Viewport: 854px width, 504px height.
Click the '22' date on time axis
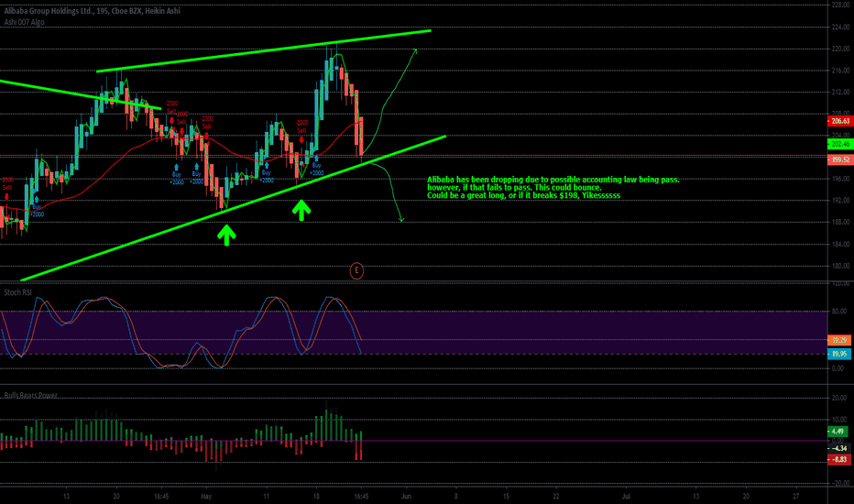[556, 497]
